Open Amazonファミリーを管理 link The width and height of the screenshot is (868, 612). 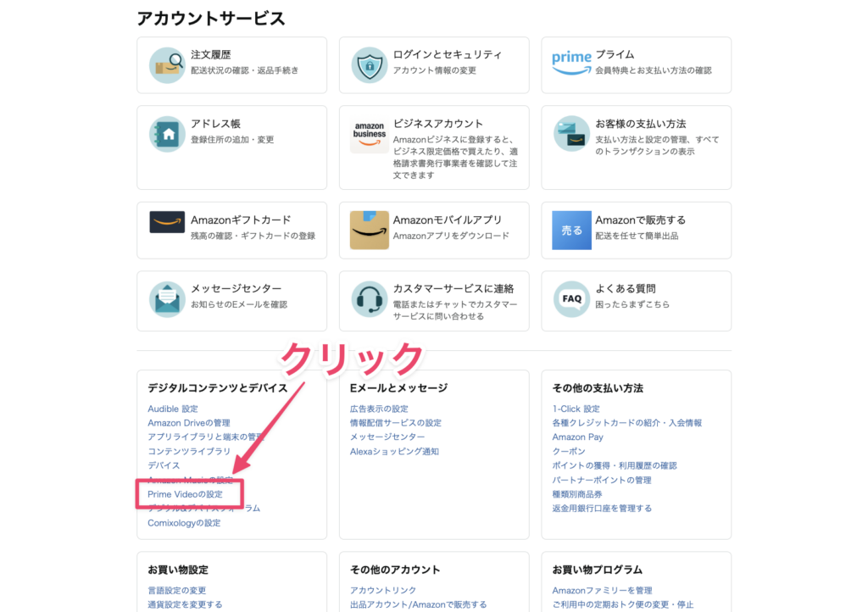pyautogui.click(x=603, y=591)
